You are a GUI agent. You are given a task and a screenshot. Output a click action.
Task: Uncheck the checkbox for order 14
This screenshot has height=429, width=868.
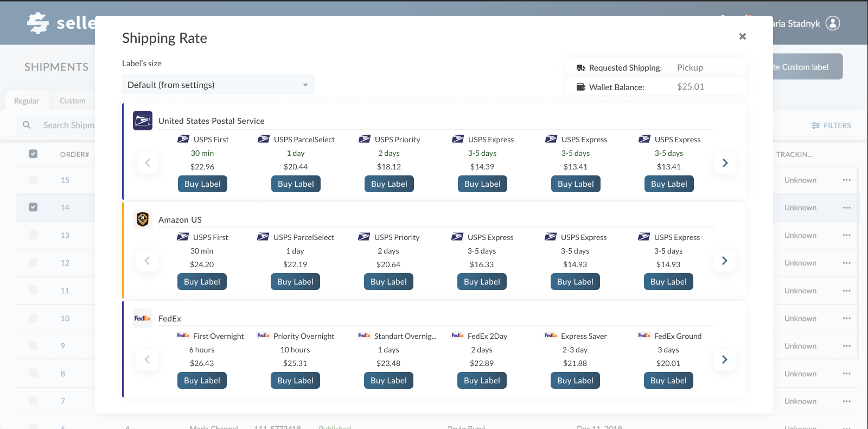point(33,207)
